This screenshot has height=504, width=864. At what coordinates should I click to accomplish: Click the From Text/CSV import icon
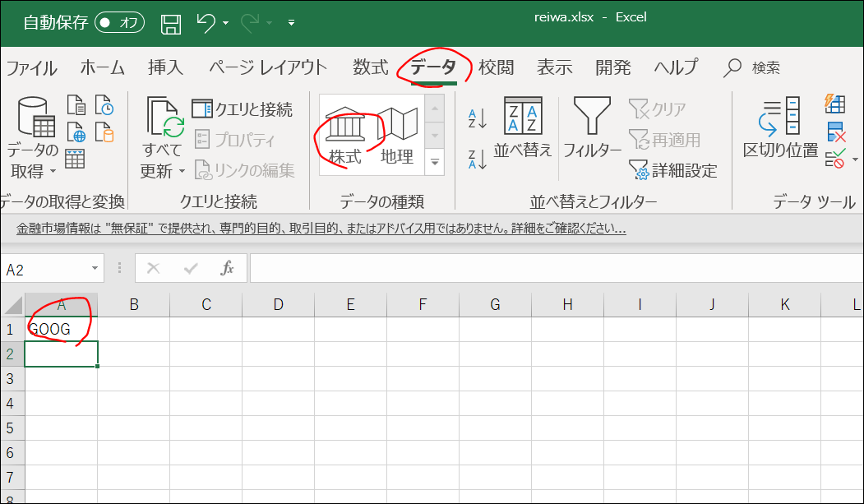[76, 104]
